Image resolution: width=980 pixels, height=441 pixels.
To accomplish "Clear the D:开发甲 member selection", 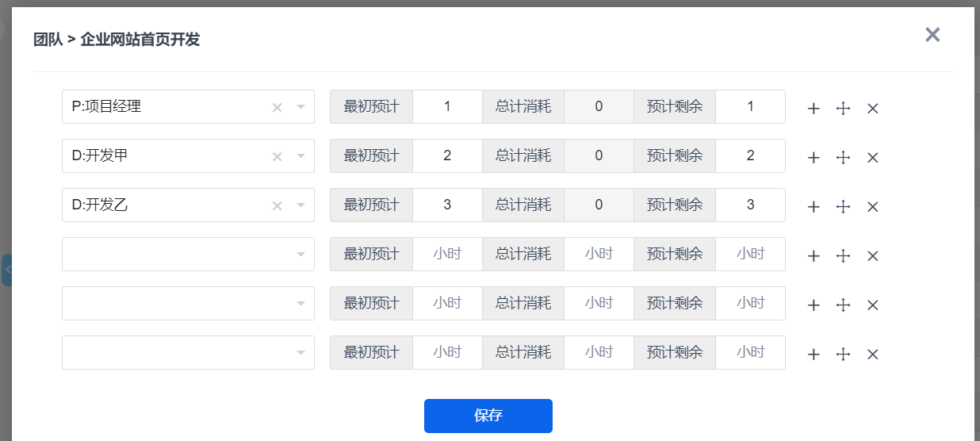I will 278,157.
